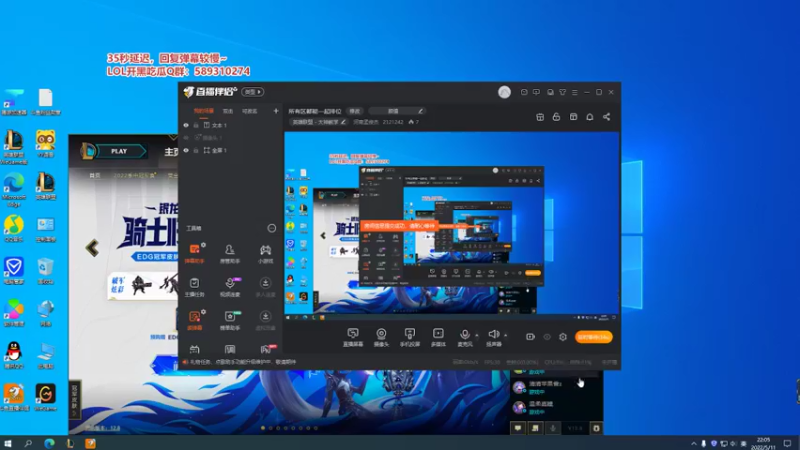Screen dimensions: 800x450
Task: Open the star box tool with green badge
Action: [x=230, y=320]
